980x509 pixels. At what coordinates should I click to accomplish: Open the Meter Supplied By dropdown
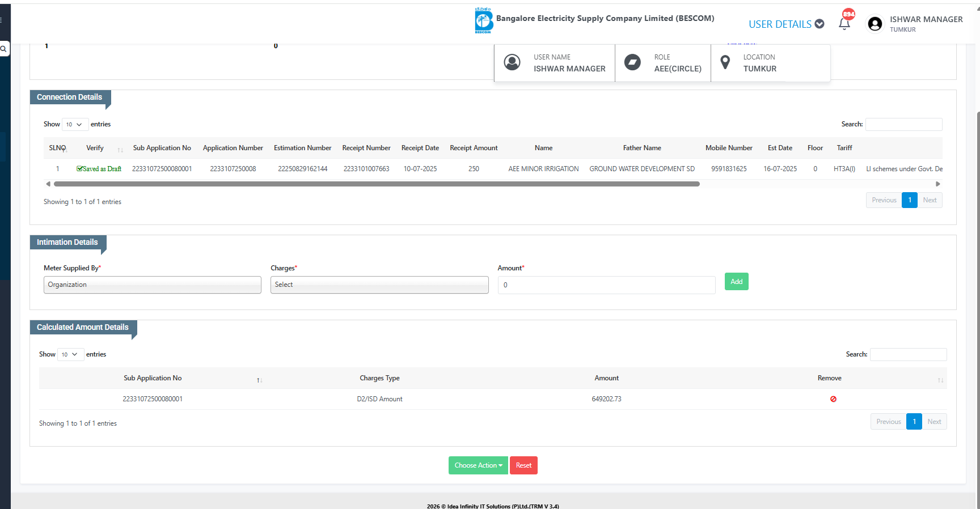coord(152,285)
